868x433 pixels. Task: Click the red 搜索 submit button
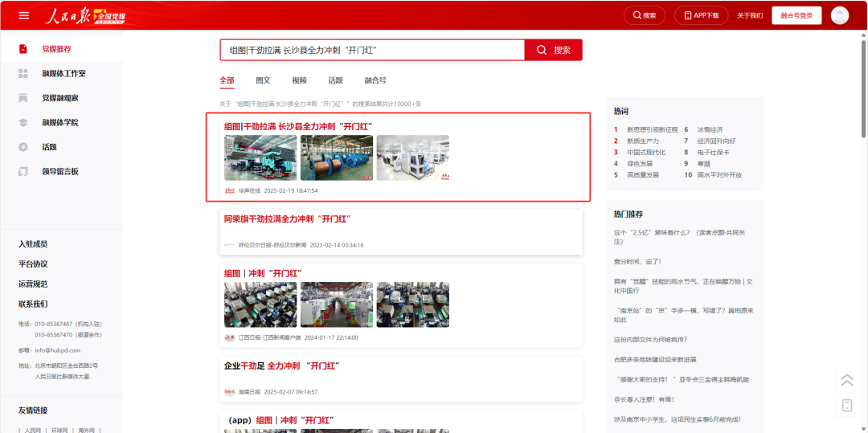[x=553, y=50]
